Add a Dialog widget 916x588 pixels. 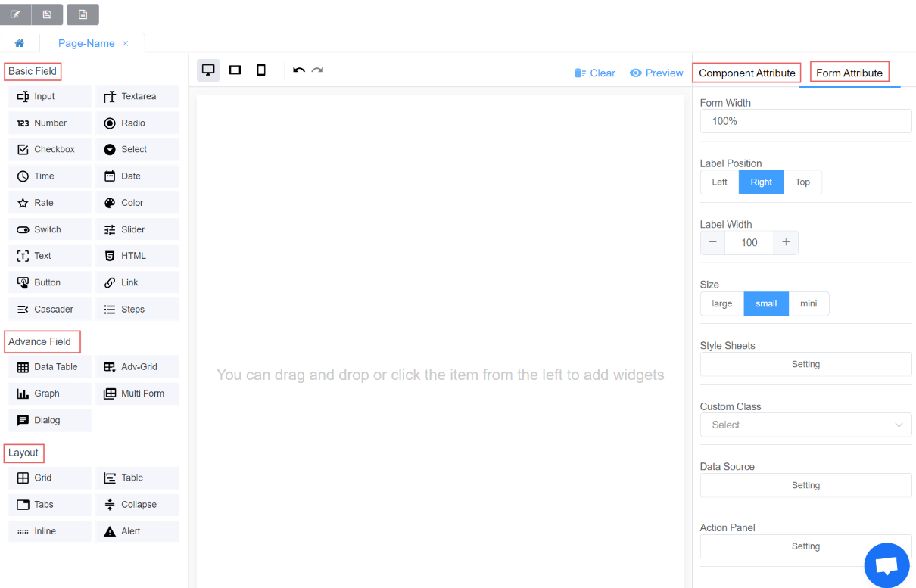(x=50, y=420)
